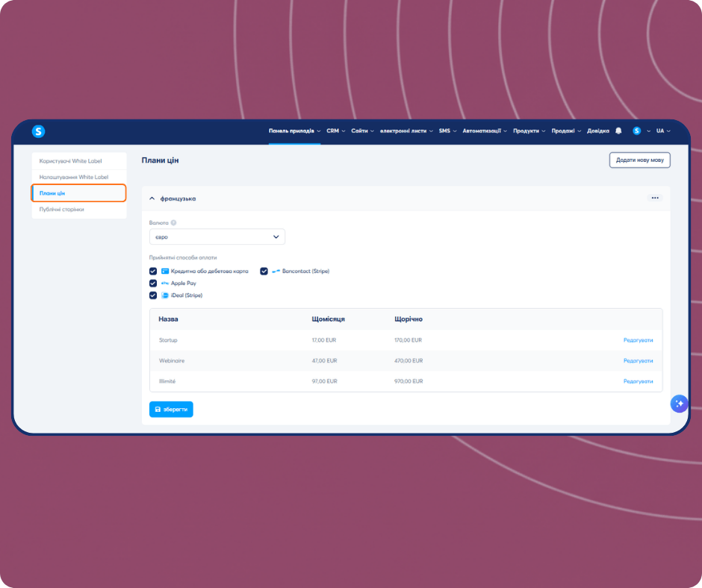Screen dimensions: 702x588
Task: Select Плани цін in sidebar
Action: [x=79, y=193]
